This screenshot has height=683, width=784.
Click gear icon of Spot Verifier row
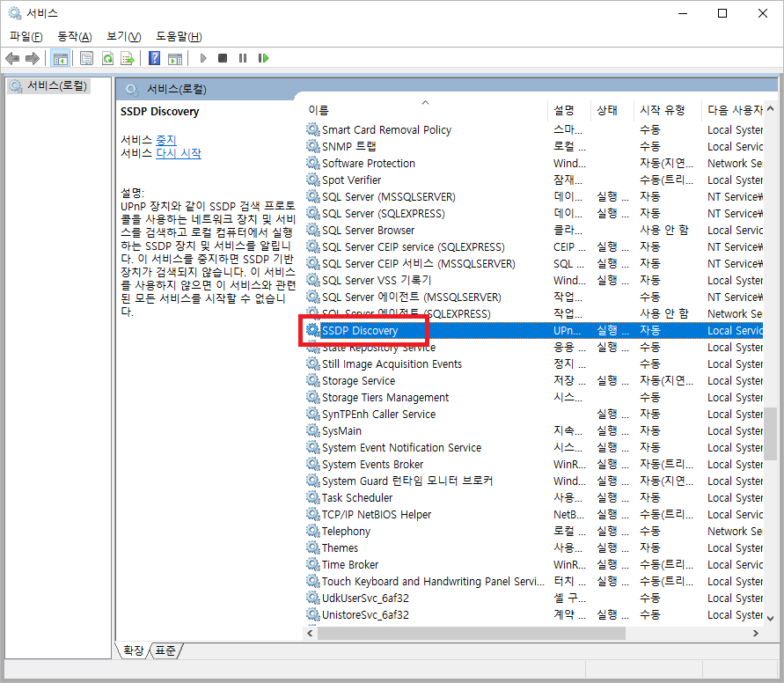pyautogui.click(x=313, y=180)
